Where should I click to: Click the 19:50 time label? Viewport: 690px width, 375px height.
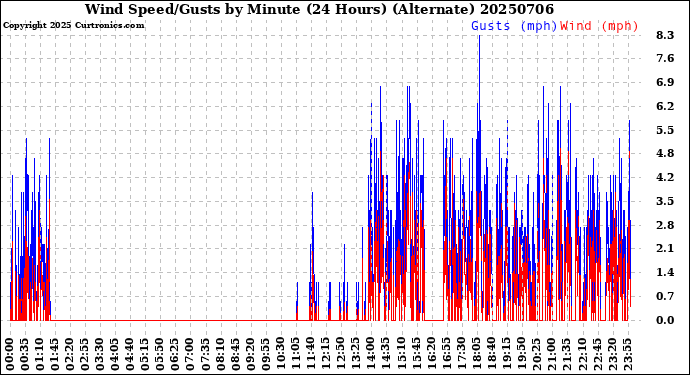pos(522,354)
